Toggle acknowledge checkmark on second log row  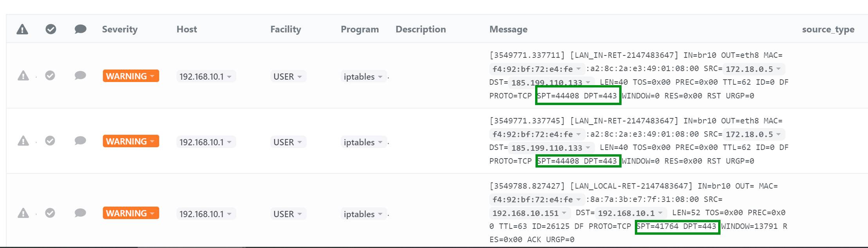[50, 141]
